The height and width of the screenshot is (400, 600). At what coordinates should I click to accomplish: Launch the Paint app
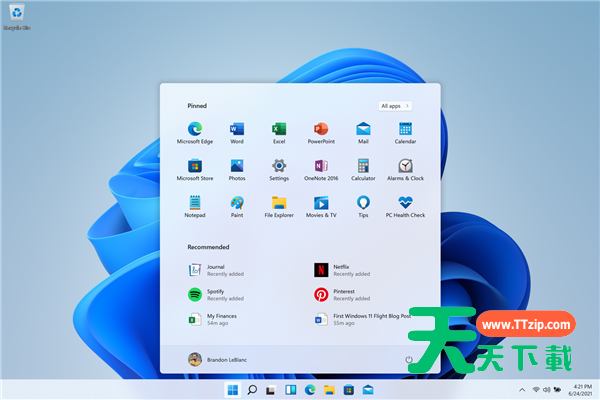(x=237, y=204)
